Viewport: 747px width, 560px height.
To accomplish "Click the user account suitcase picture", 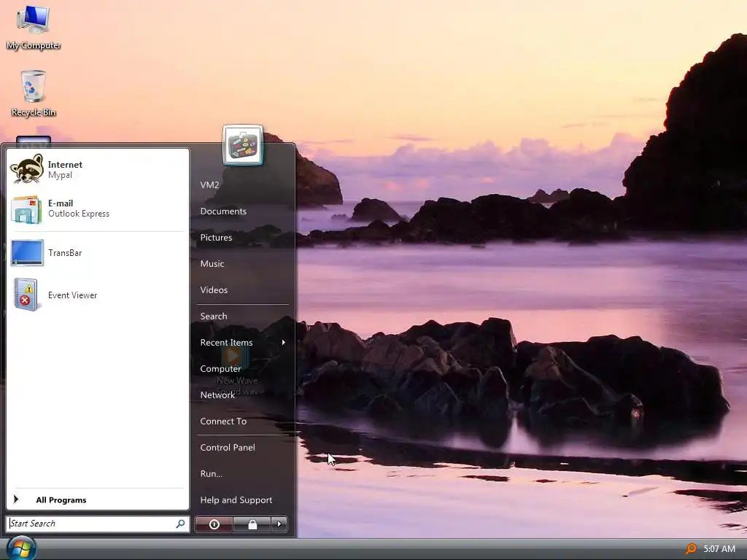I will pyautogui.click(x=242, y=145).
